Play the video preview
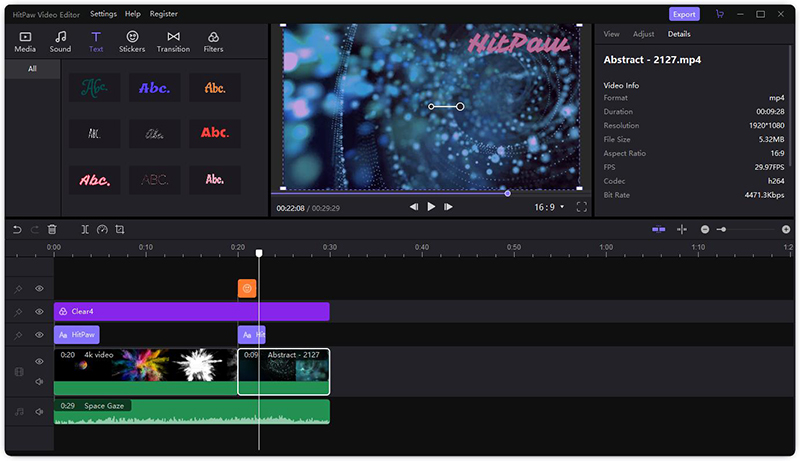 [431, 207]
